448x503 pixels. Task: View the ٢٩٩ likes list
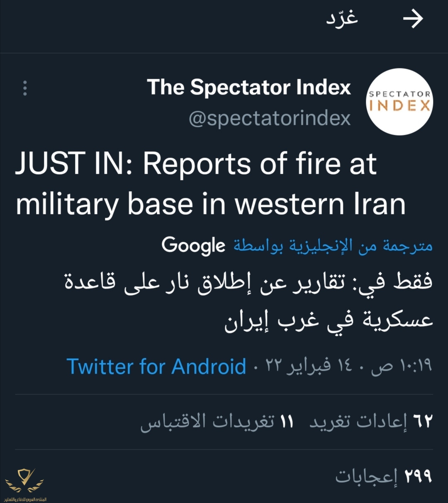[x=383, y=476]
